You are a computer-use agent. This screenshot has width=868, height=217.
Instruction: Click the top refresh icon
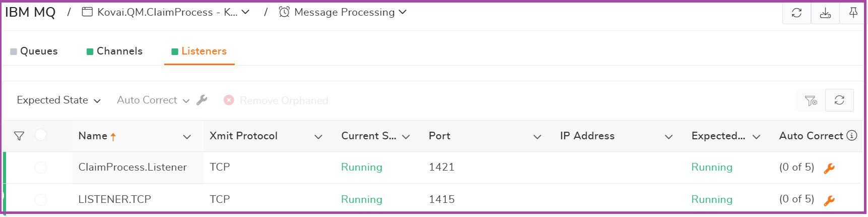pyautogui.click(x=796, y=13)
